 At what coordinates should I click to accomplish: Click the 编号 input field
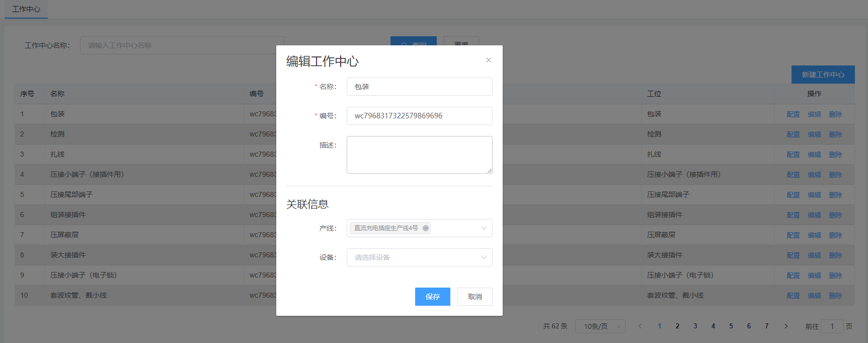(419, 116)
